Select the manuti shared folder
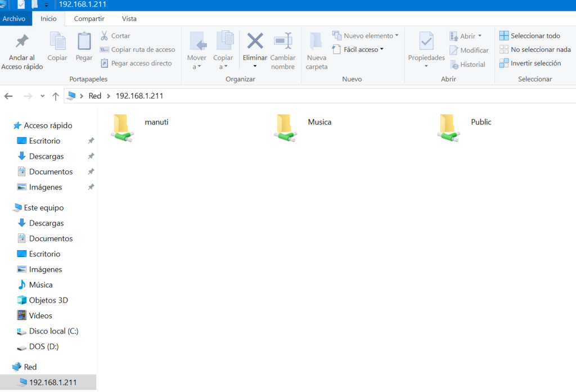 [139, 127]
